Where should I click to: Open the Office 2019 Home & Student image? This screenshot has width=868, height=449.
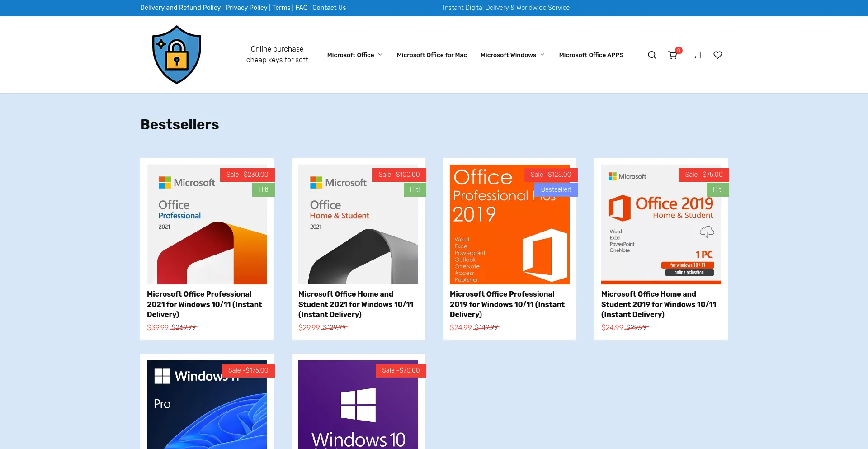pyautogui.click(x=661, y=224)
